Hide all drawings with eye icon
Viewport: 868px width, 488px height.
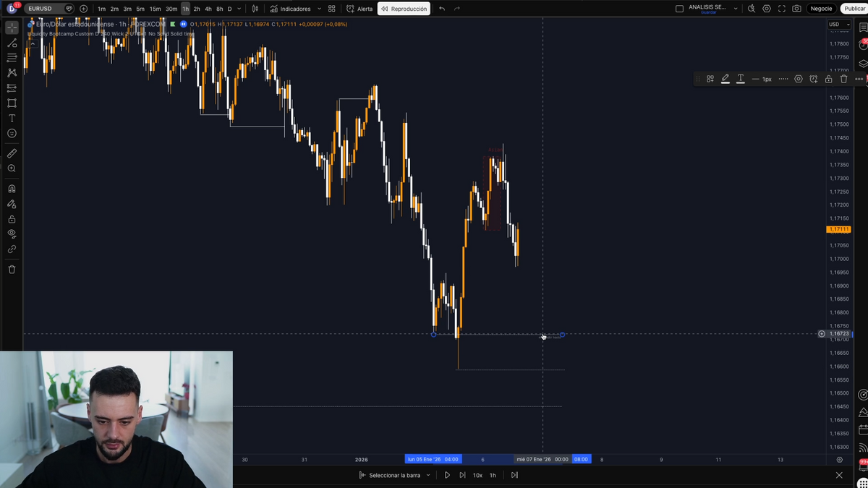click(12, 234)
